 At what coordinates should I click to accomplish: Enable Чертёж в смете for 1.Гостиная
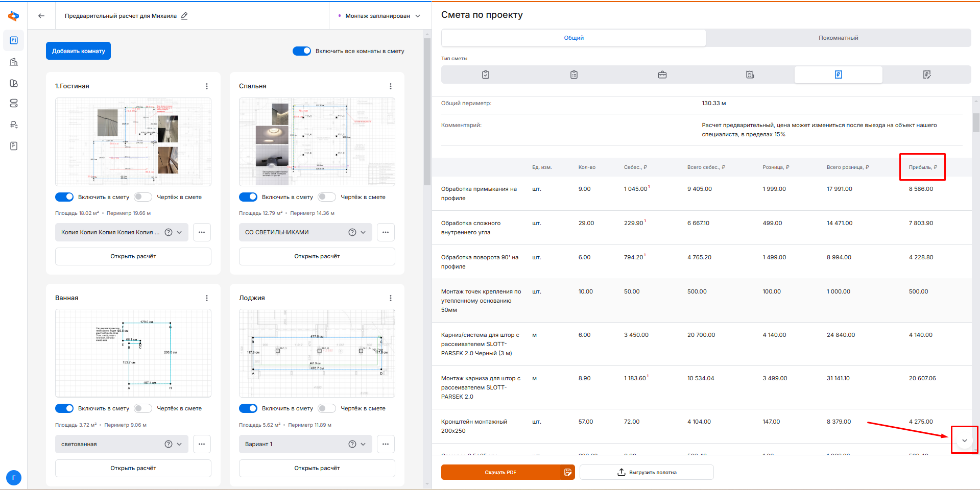143,197
